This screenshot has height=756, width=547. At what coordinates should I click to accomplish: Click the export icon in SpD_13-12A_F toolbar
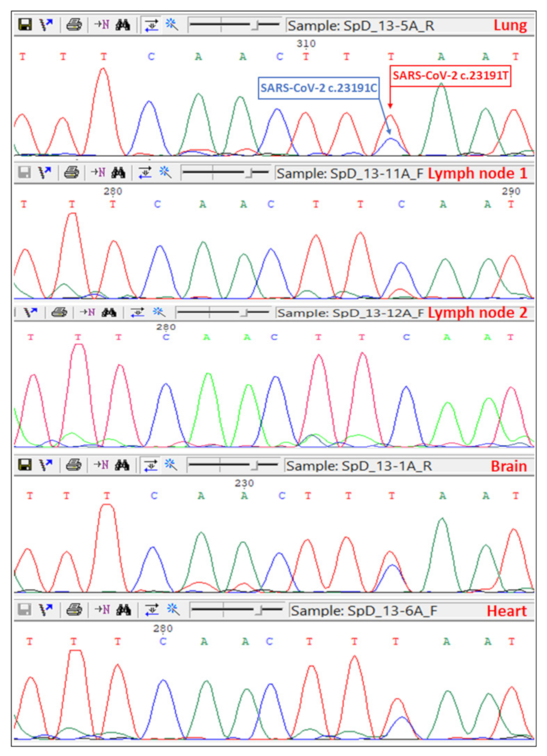point(31,312)
